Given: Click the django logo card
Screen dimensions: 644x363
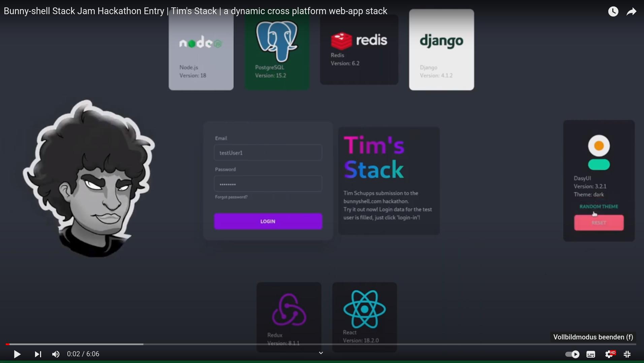Looking at the screenshot, I should click(442, 50).
